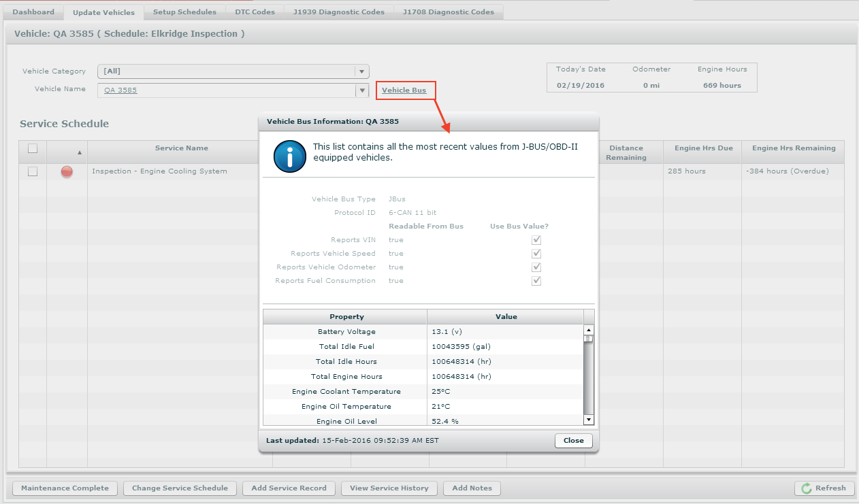Click the scrollbar down arrow in the property table
This screenshot has width=859, height=504.
[588, 420]
